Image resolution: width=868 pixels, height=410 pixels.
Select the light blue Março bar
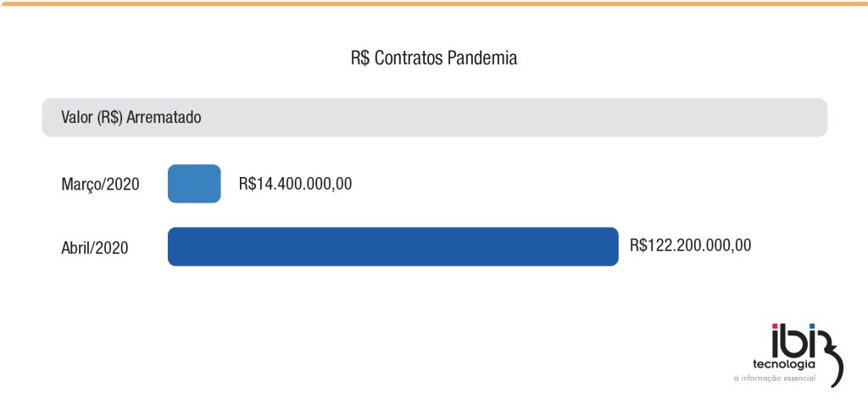pos(194,184)
